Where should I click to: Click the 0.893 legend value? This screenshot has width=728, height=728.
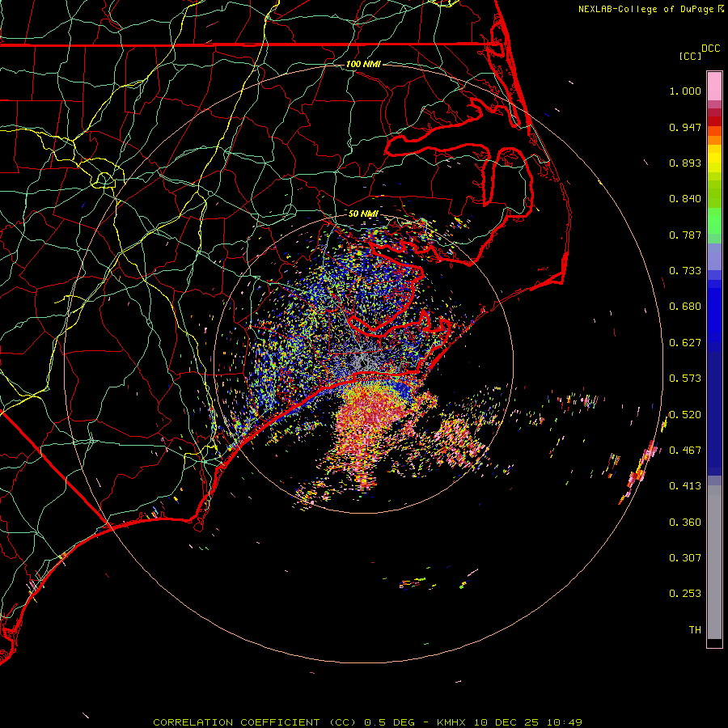pyautogui.click(x=685, y=163)
